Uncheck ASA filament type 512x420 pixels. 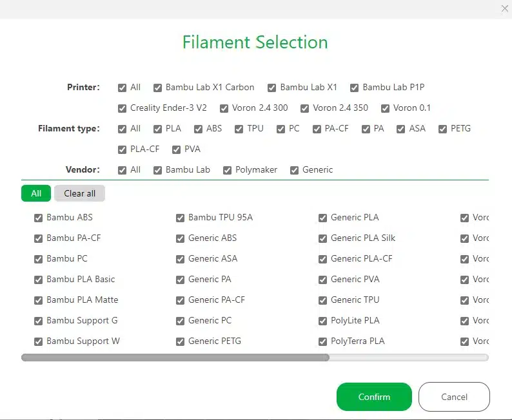coord(401,129)
